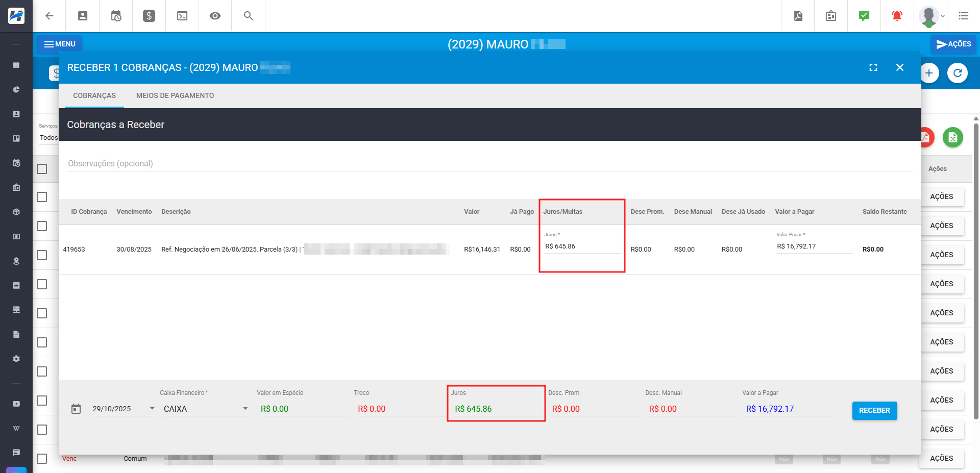Open AÇÕES button in last visible row

tap(942, 458)
